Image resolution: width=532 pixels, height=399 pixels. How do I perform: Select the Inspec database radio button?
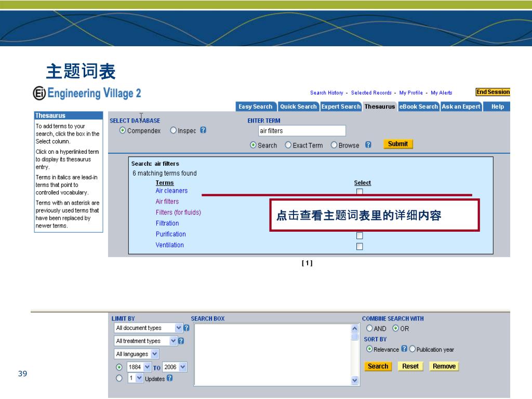coord(174,130)
